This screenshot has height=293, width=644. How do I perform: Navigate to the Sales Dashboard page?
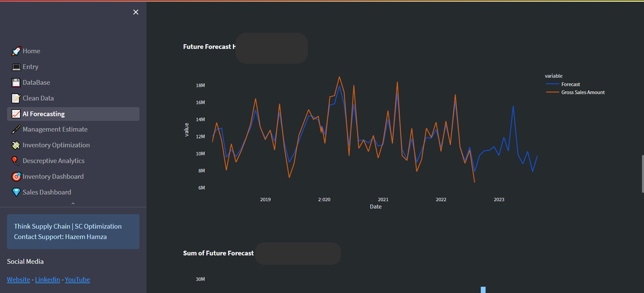[x=47, y=192]
